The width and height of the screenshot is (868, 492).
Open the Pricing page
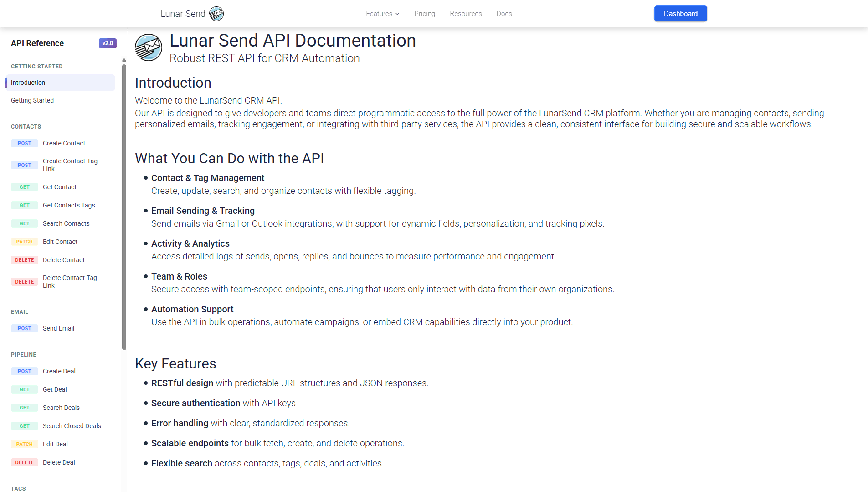[x=425, y=14]
